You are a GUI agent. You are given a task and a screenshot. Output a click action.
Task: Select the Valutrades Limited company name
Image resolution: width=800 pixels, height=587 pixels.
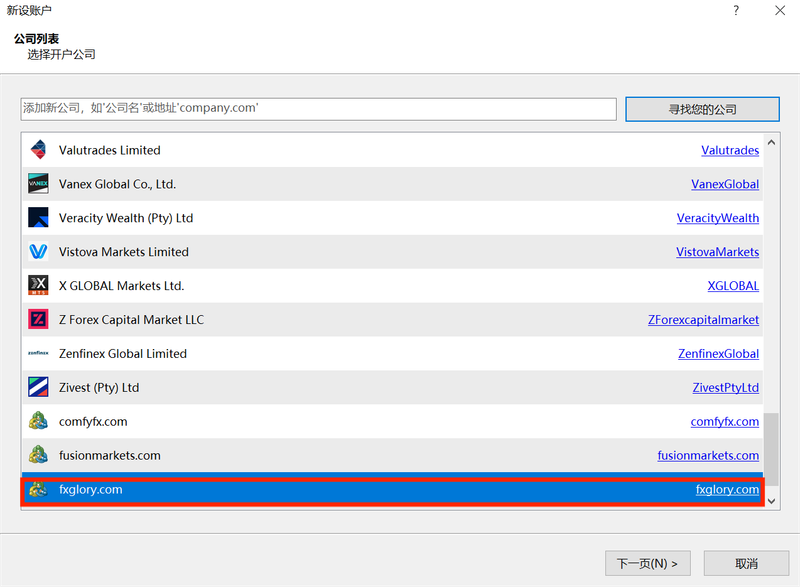(x=110, y=150)
